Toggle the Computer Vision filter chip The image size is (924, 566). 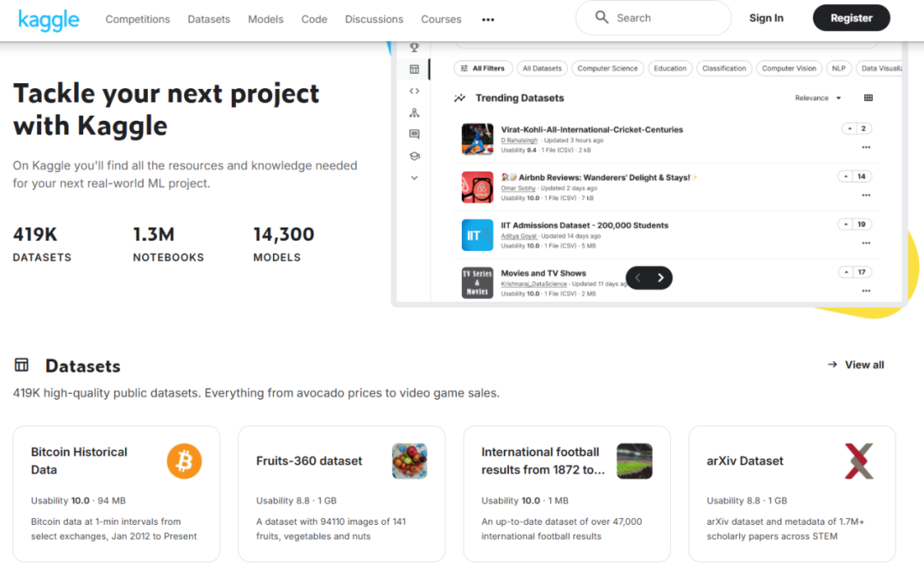coord(789,69)
